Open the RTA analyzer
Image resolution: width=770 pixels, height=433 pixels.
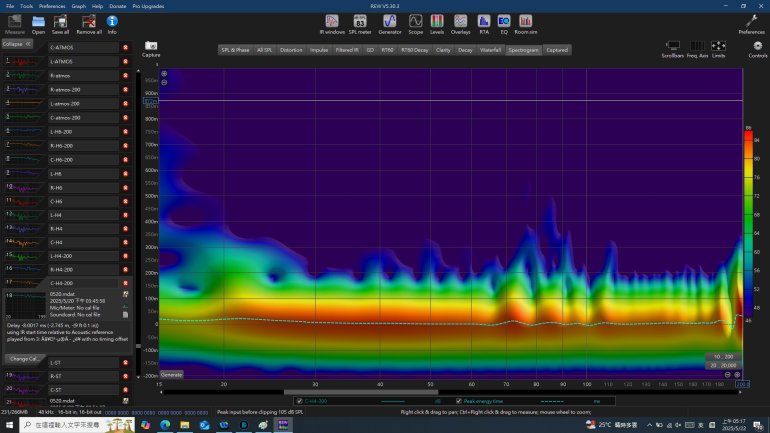(x=483, y=22)
